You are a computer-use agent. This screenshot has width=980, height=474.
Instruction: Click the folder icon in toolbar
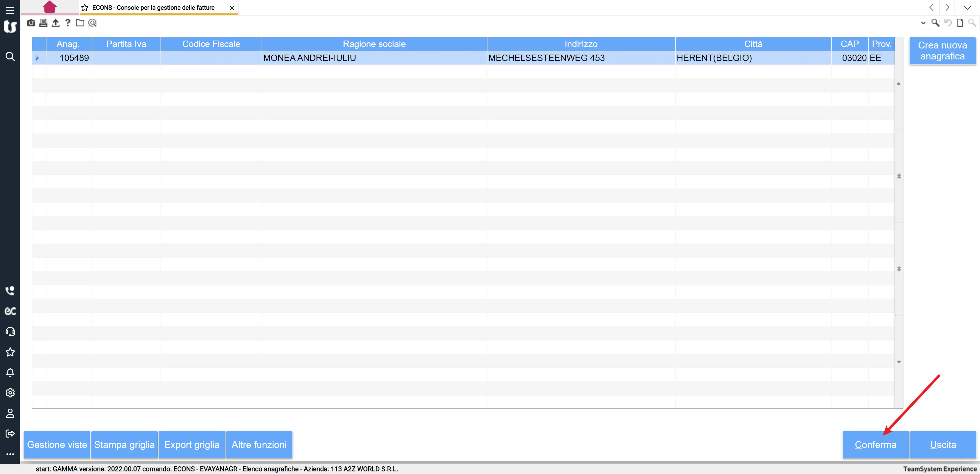[80, 23]
